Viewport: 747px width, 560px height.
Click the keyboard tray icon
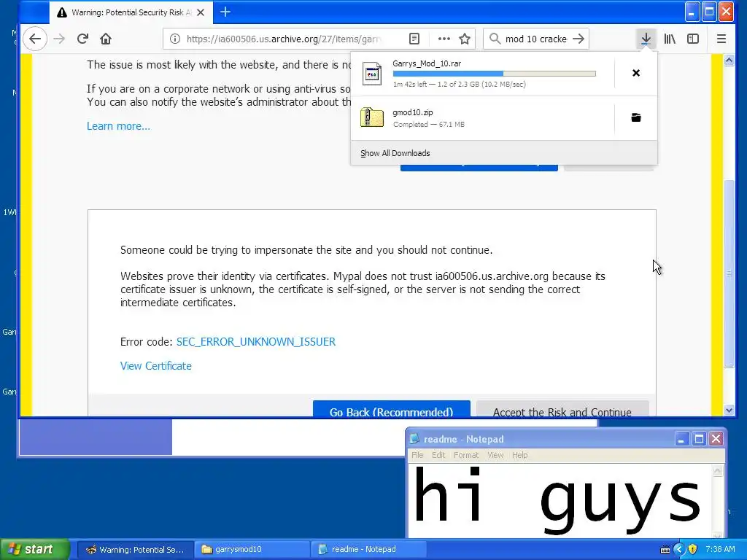point(665,550)
